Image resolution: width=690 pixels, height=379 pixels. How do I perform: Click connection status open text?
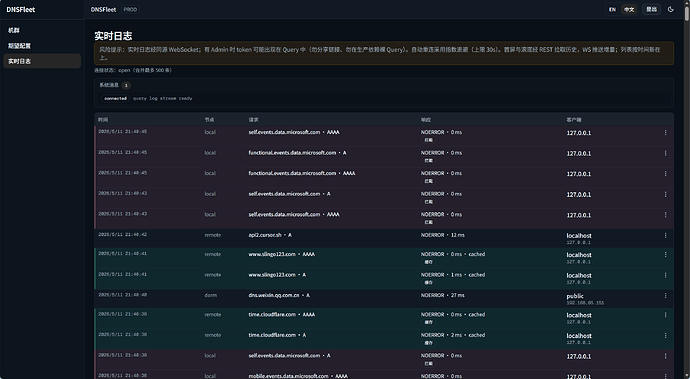pos(133,70)
